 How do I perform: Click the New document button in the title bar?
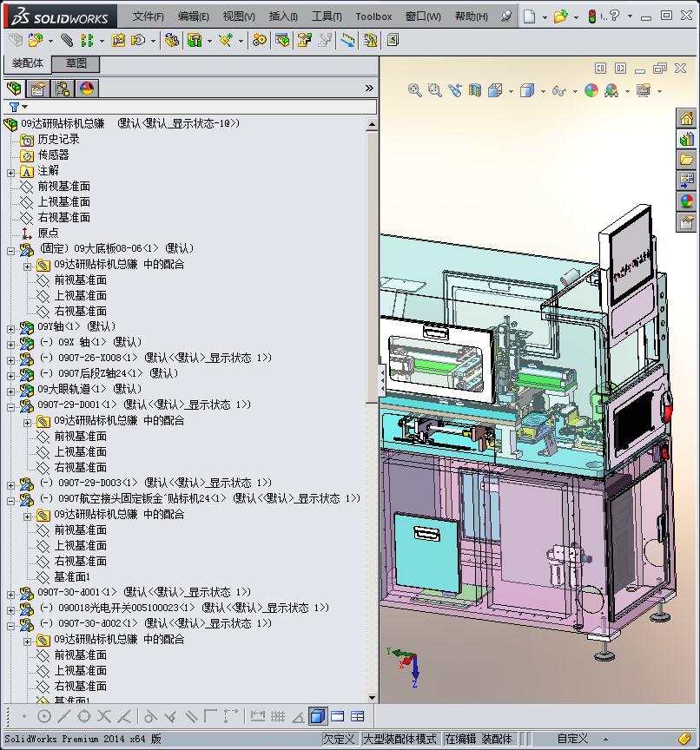(529, 16)
